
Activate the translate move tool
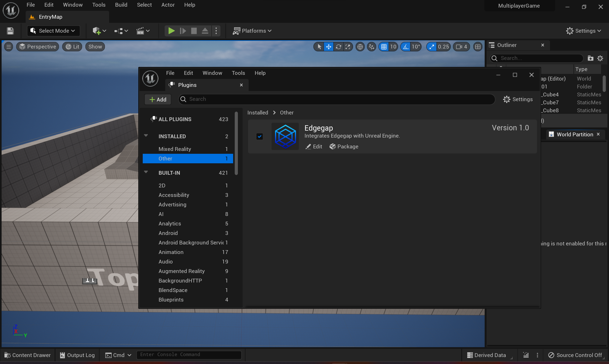tap(329, 47)
